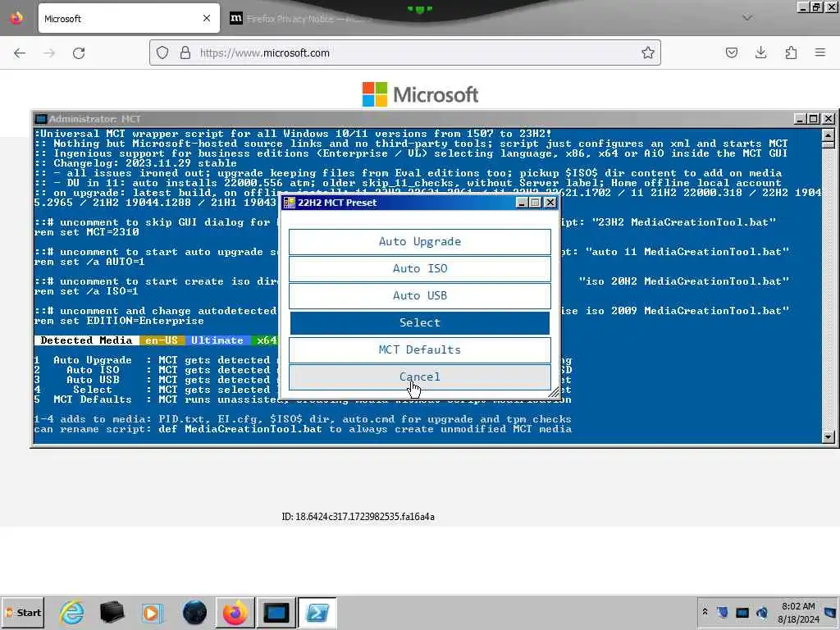Open the Windows Start menu
The image size is (840, 630).
coord(22,613)
